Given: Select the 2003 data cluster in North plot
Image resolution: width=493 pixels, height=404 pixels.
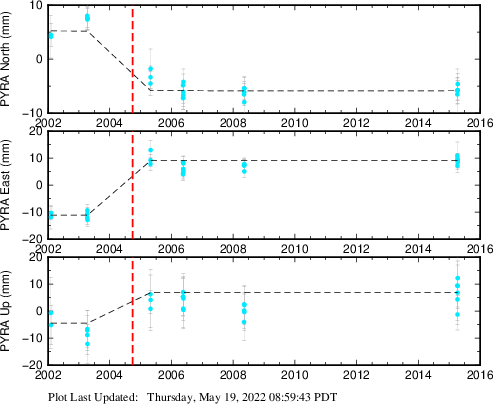Looking at the screenshot, I should click(87, 17).
